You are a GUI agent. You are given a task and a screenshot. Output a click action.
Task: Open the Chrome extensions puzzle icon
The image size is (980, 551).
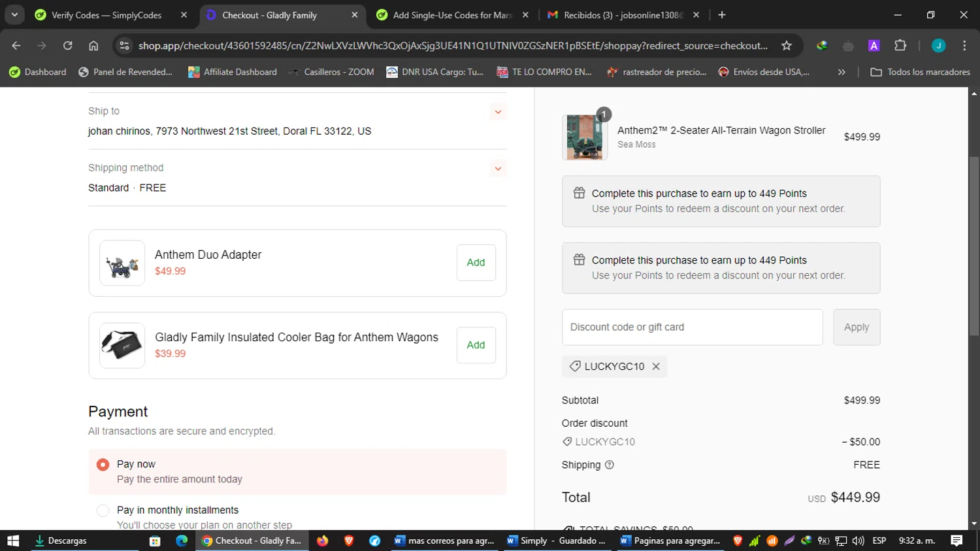[x=900, y=46]
